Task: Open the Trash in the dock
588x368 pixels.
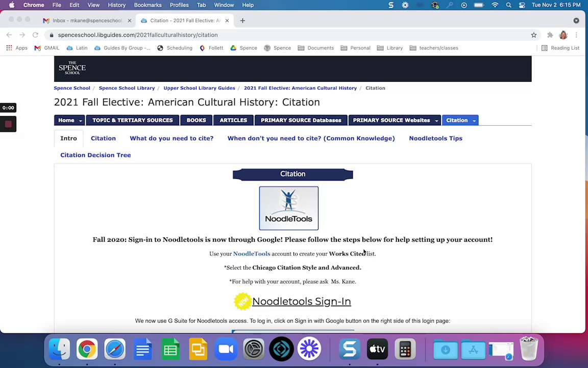Action: click(x=529, y=349)
